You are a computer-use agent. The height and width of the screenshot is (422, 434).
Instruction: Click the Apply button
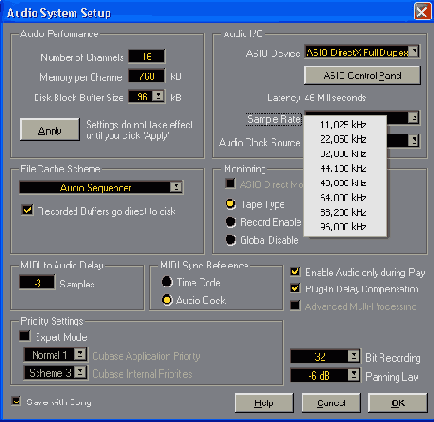click(50, 129)
